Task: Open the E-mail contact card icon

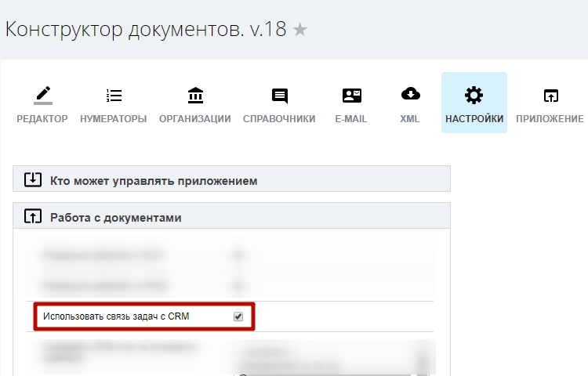Action: click(351, 96)
